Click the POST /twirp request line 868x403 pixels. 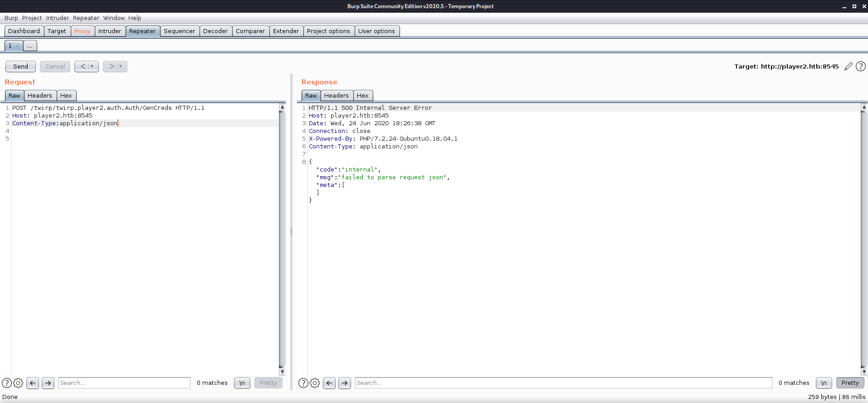108,108
